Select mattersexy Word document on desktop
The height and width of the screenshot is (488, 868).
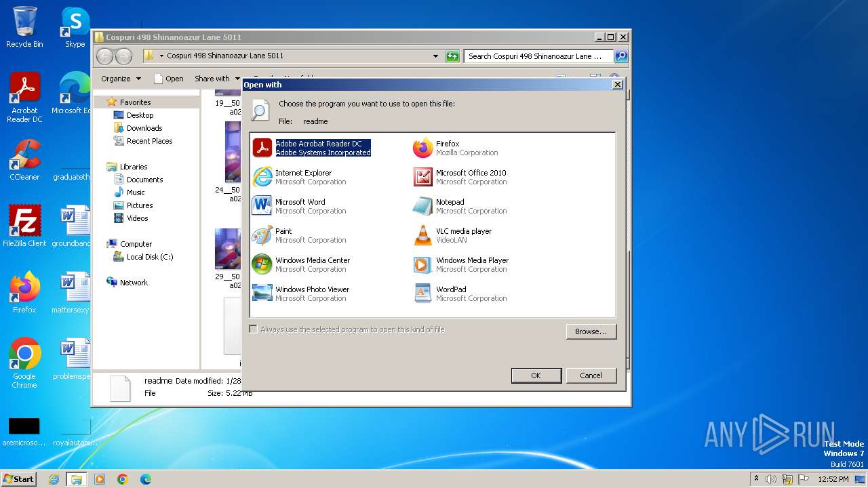pyautogui.click(x=73, y=292)
